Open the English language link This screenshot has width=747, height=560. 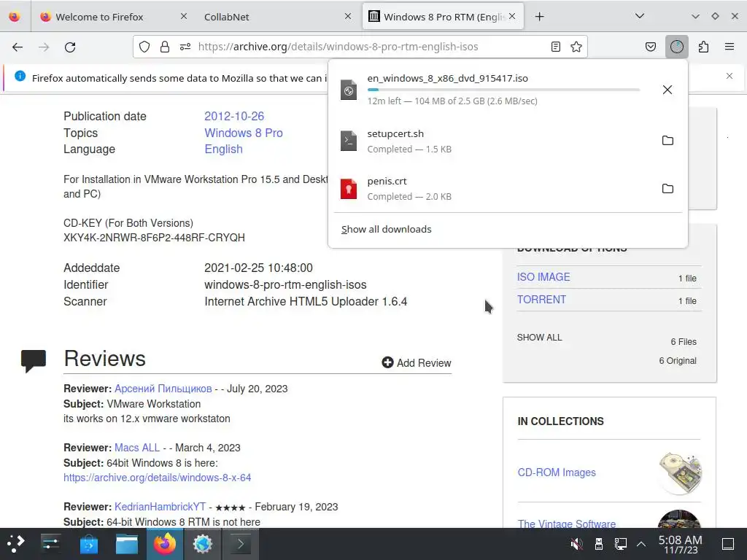[223, 149]
